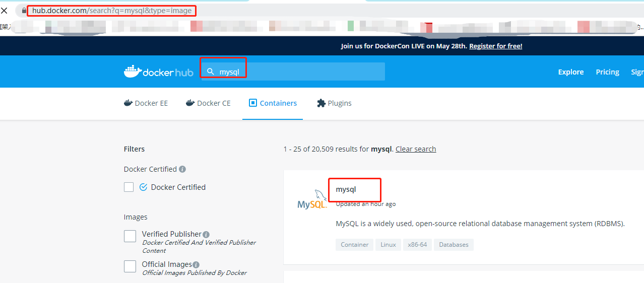Click Register for free link
This screenshot has height=283, width=644.
click(496, 46)
